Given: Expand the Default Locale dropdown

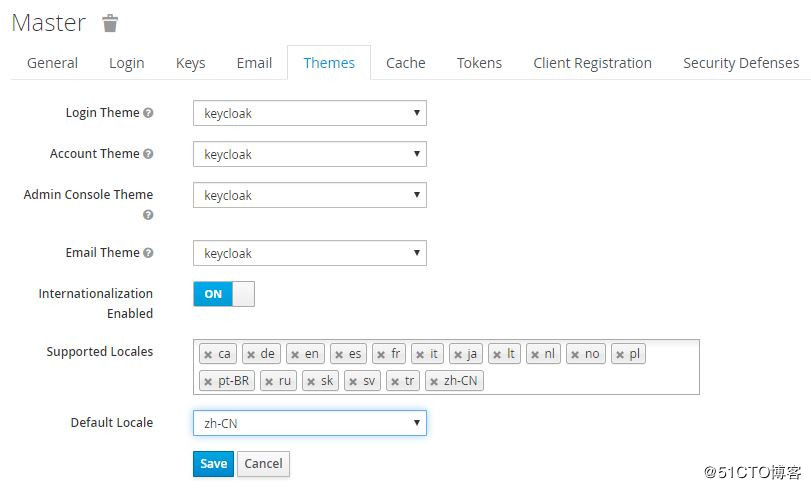Looking at the screenshot, I should point(309,423).
